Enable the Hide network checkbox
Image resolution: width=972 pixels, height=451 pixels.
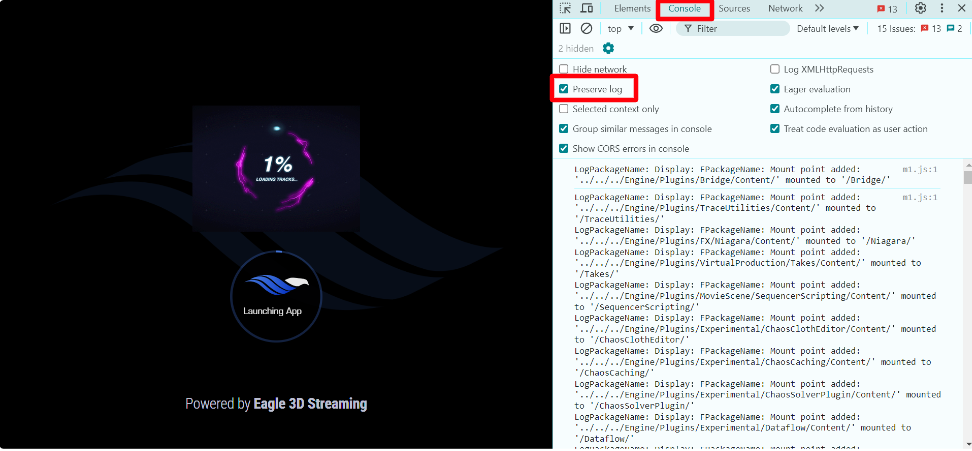pyautogui.click(x=564, y=69)
